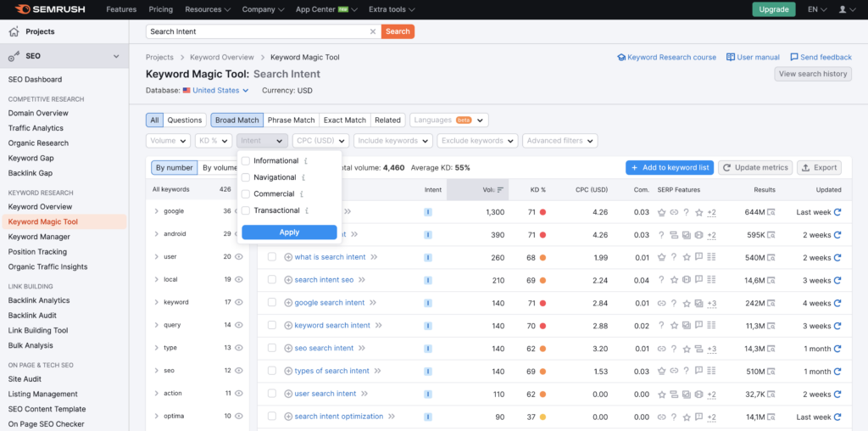Click the SEO key icon in the sidebar
This screenshot has width=868, height=431.
[14, 56]
